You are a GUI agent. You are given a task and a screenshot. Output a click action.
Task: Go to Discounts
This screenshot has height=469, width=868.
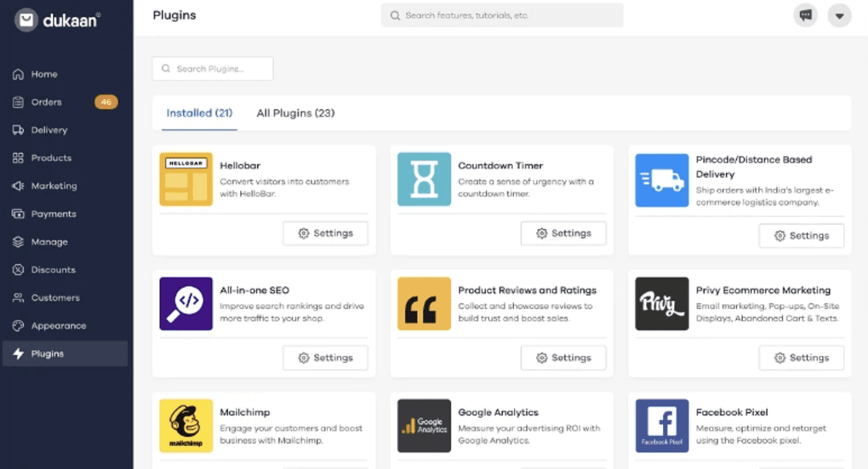[x=65, y=270]
